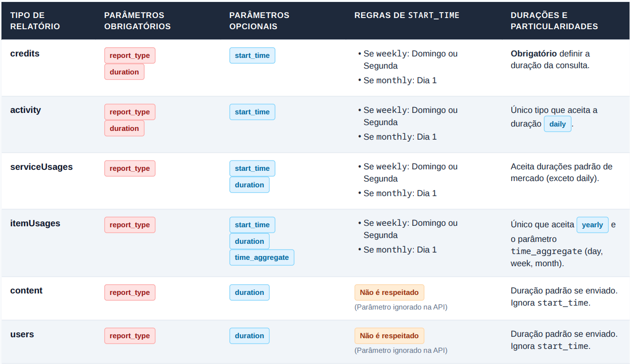Click the duration badge in activity row

pos(124,128)
